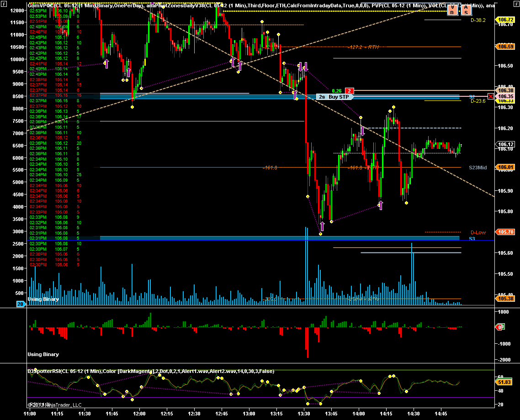Image resolution: width=520 pixels, height=420 pixels.
Task: Click the red position marker showing 2
Action: point(349,91)
